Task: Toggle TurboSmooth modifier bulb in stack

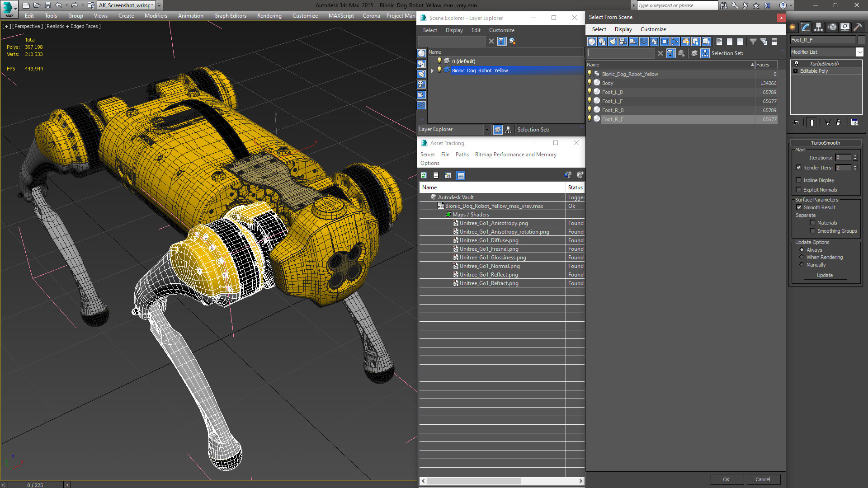Action: (x=797, y=64)
